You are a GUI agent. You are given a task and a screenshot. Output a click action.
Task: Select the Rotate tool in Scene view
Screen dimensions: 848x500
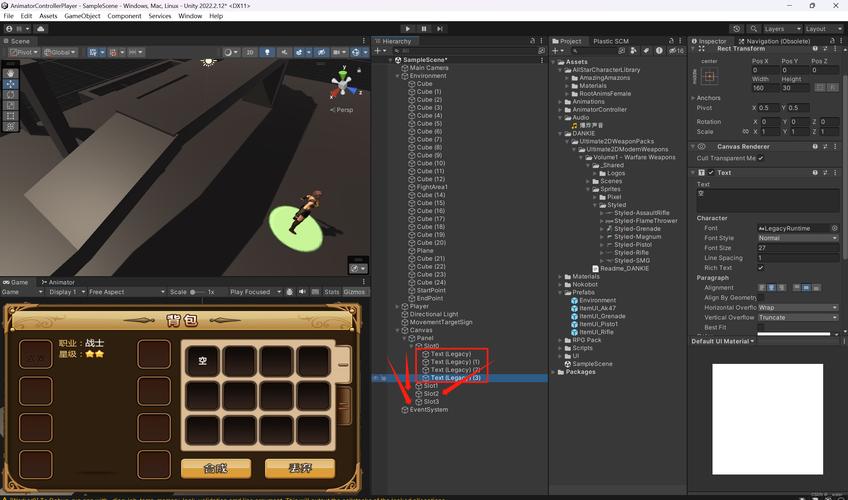(11, 95)
